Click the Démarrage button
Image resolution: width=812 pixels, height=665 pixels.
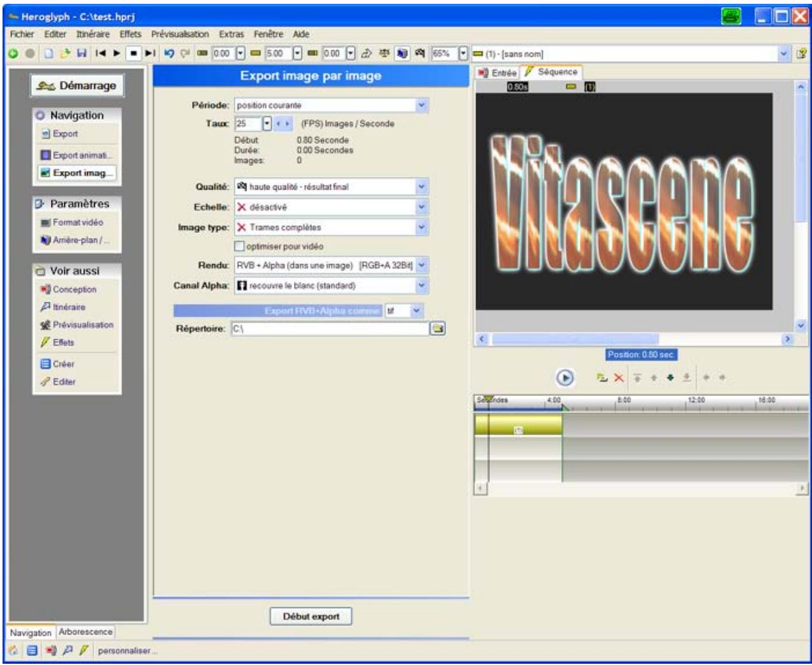click(76, 86)
